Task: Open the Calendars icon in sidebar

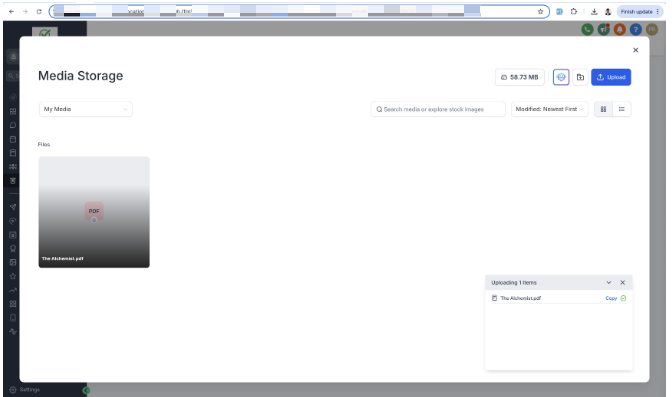Action: click(13, 139)
